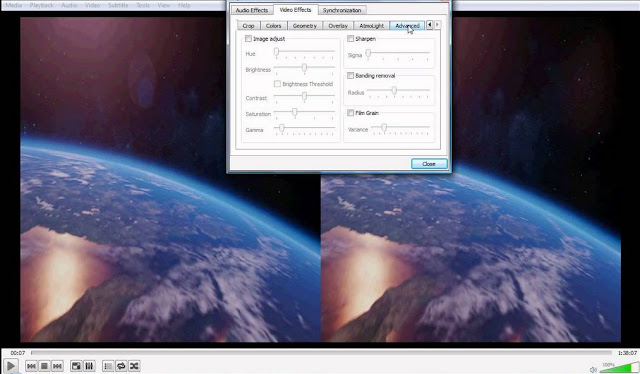Tick the Sharpen checkbox
This screenshot has width=640, height=374.
(350, 39)
